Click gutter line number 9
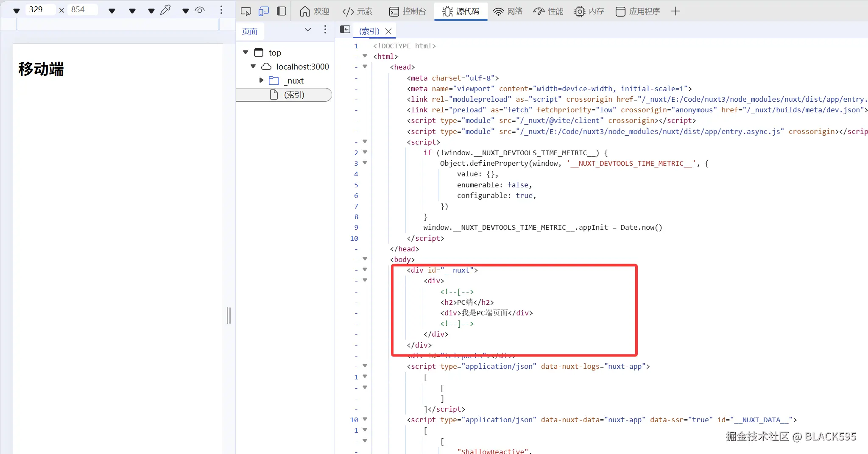 (x=356, y=227)
